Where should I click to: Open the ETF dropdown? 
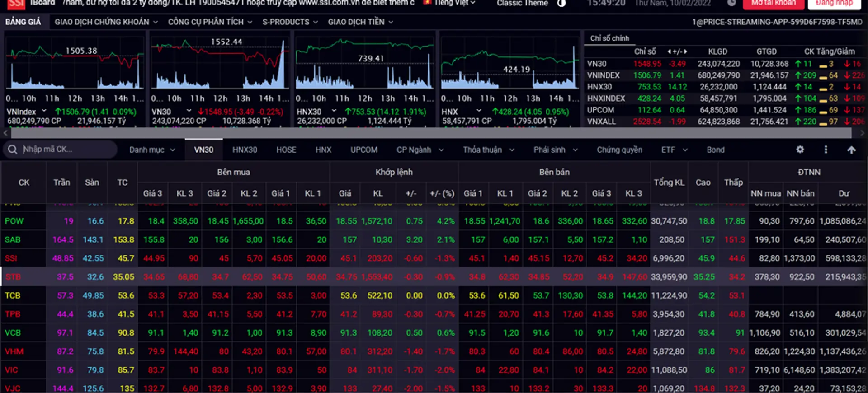[675, 150]
